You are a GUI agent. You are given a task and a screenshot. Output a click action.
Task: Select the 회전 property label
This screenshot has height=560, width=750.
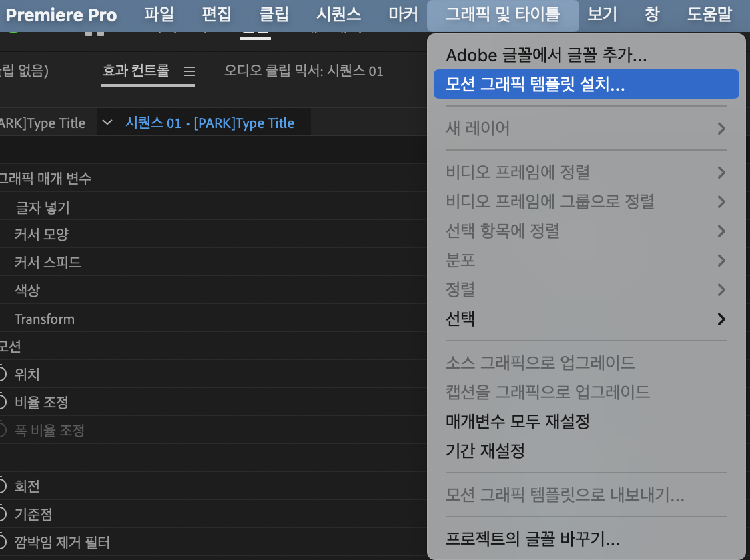coord(27,487)
